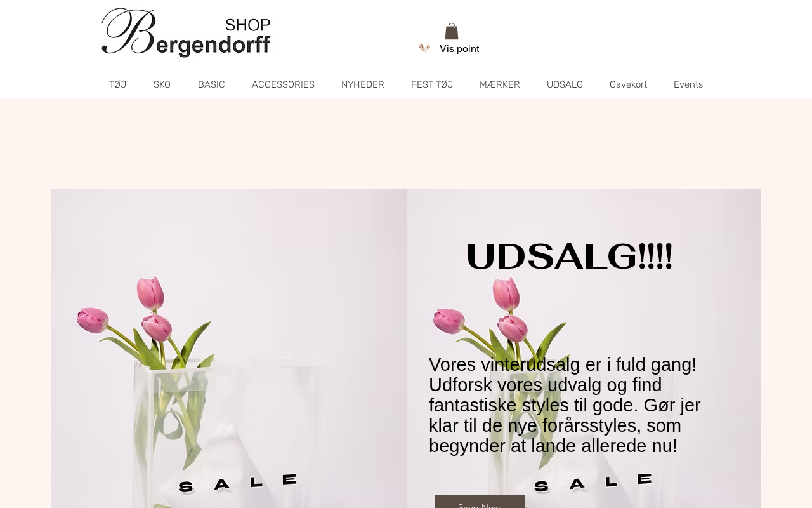The height and width of the screenshot is (508, 812).
Task: Go to the Gavekort page
Action: tap(629, 84)
